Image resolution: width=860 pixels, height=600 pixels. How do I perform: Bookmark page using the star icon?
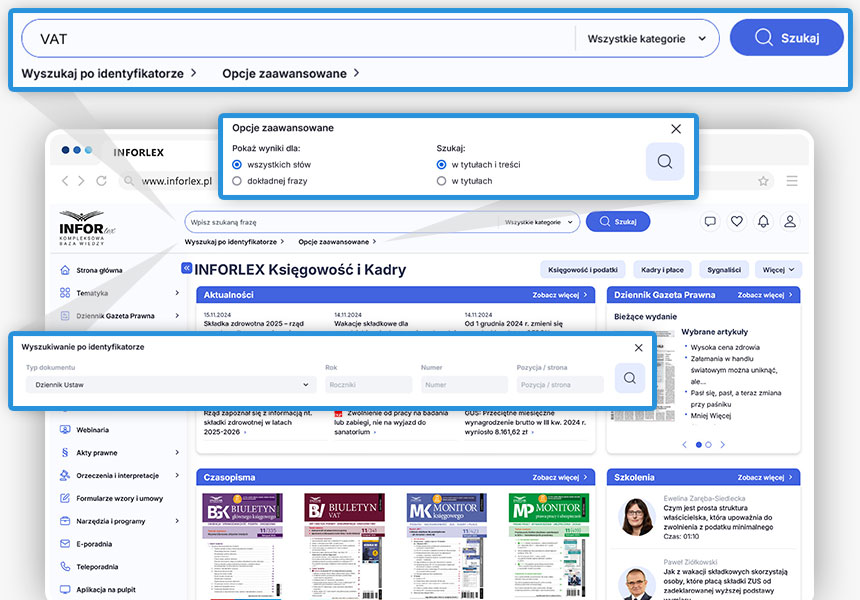[763, 181]
